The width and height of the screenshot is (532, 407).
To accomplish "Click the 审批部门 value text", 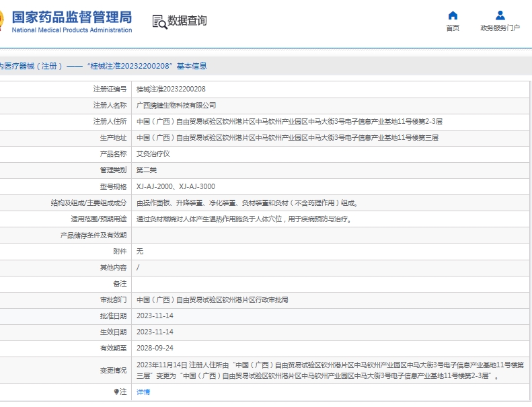I will tap(213, 300).
